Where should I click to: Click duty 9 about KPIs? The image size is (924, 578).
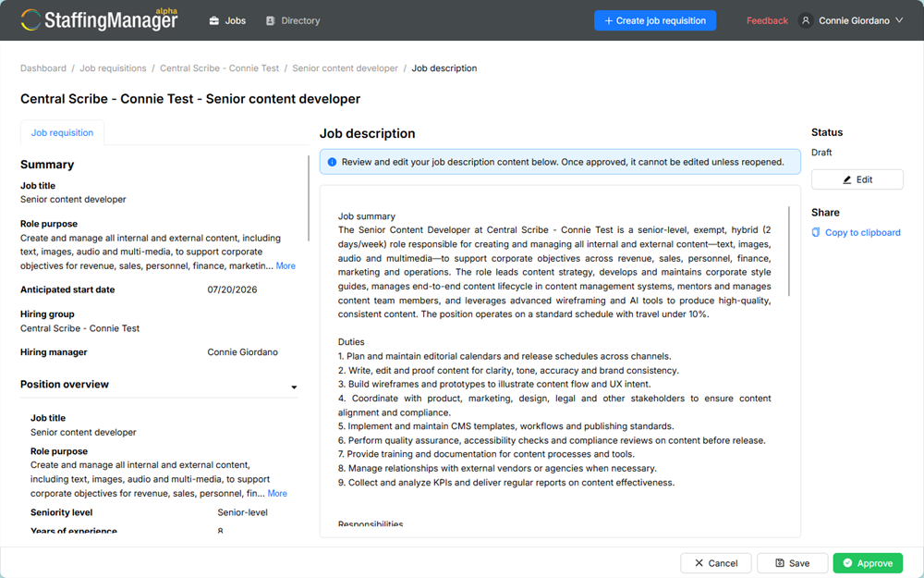click(506, 483)
